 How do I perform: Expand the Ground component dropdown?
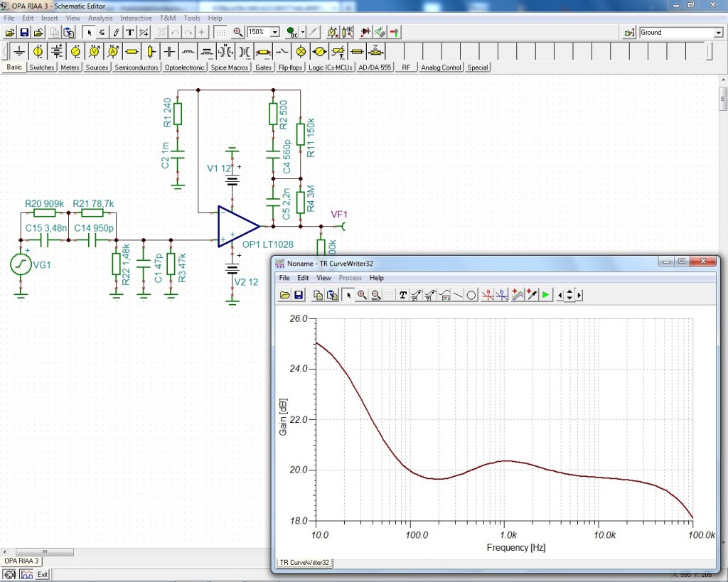(718, 33)
